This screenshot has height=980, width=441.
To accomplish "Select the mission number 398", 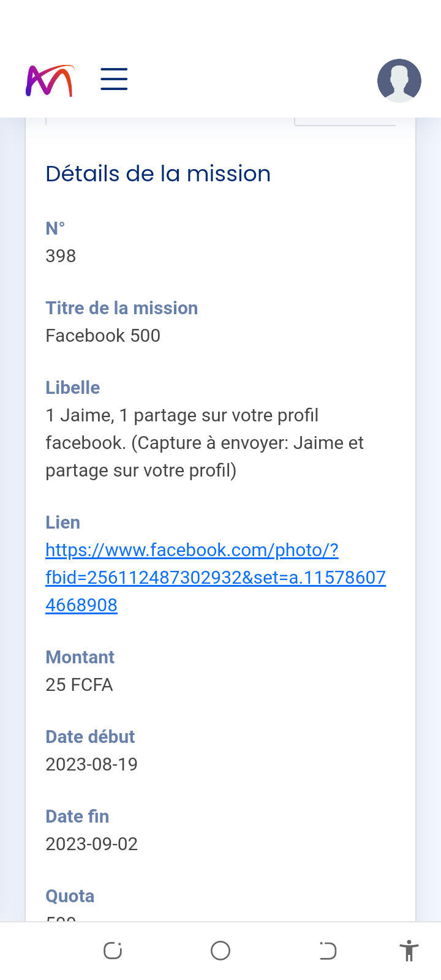I will (61, 256).
